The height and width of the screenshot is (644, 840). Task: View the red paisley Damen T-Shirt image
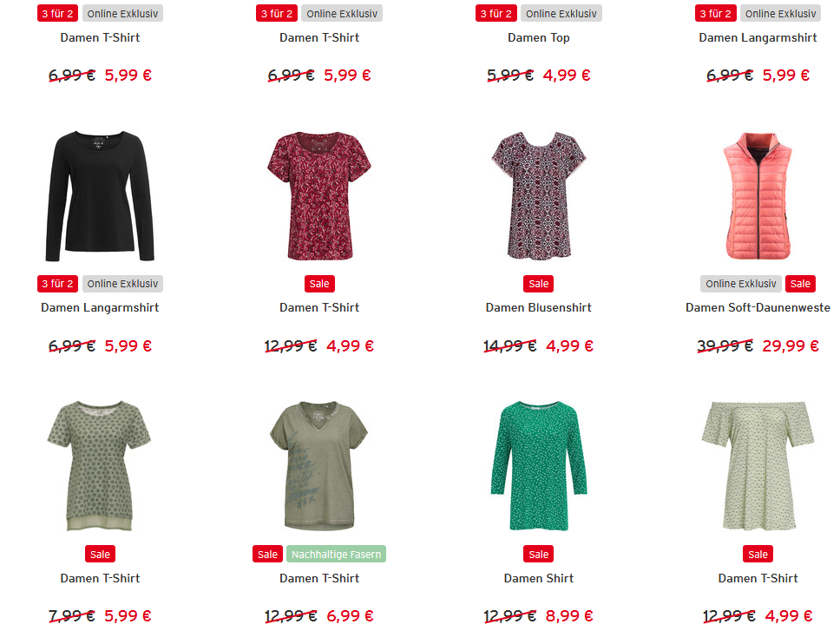(319, 196)
